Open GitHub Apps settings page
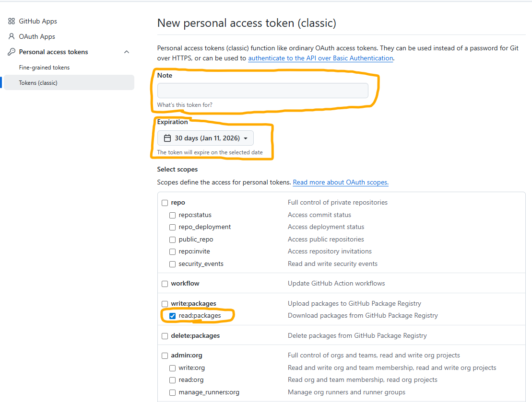532x402 pixels. coord(38,21)
